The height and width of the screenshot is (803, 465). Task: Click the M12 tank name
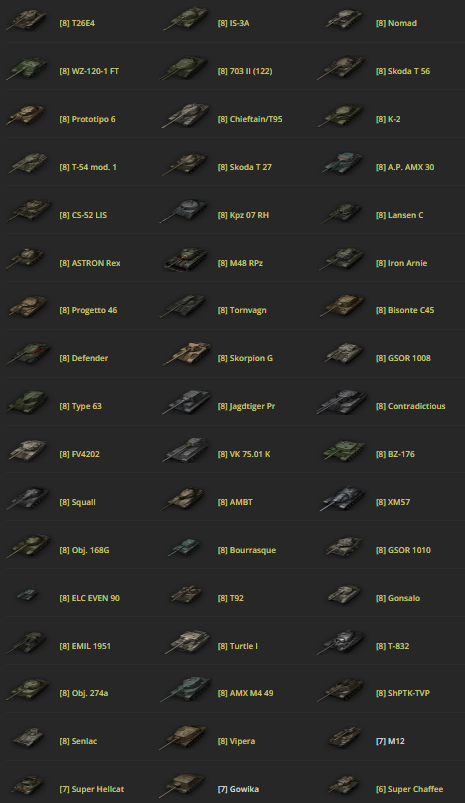(390, 741)
